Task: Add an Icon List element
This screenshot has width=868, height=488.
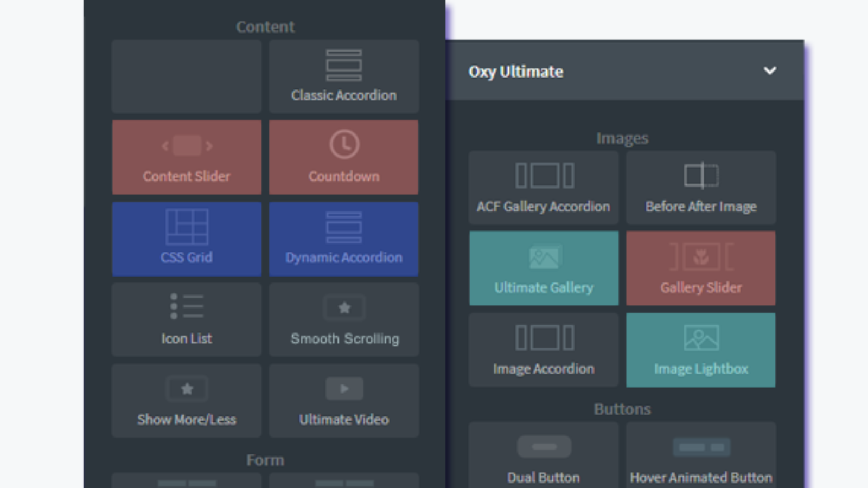Action: 187,320
